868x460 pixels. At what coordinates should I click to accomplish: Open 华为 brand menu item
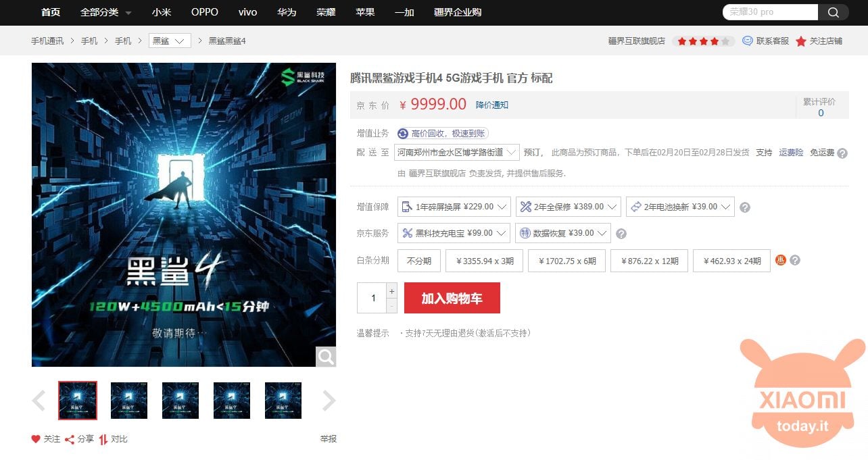pyautogui.click(x=287, y=12)
